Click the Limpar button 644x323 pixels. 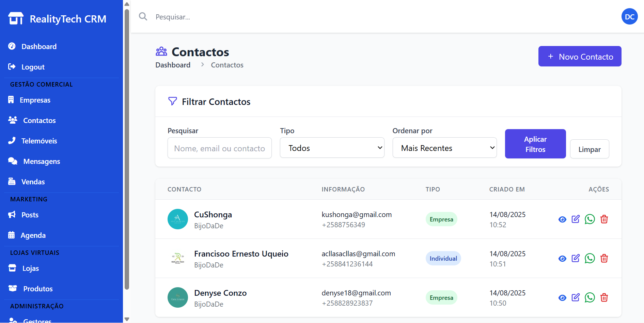point(590,149)
